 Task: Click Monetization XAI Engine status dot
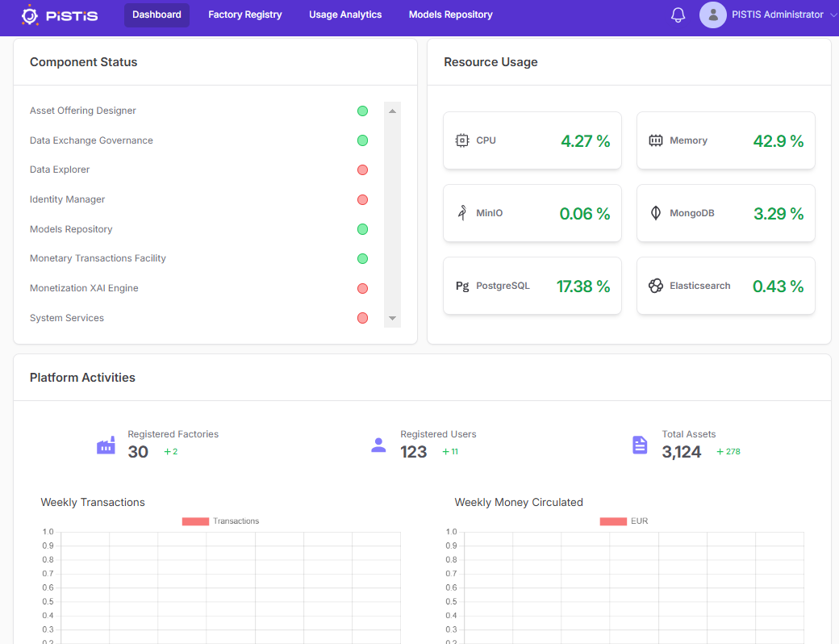tap(362, 289)
